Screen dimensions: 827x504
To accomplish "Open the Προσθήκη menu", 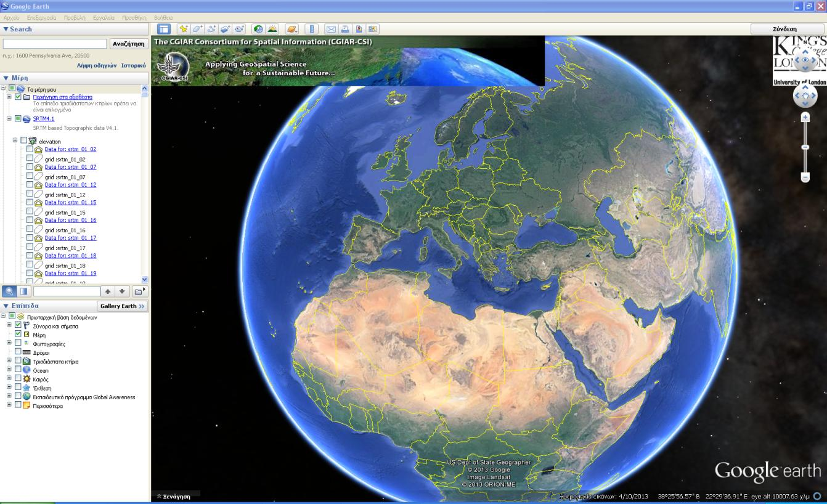I will pyautogui.click(x=135, y=18).
